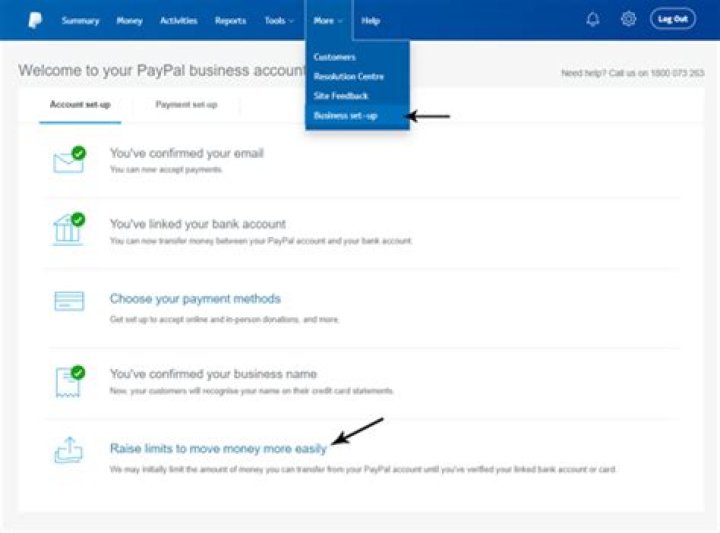Choose Site Feedback in the More menu
720x533 pixels.
pos(341,95)
